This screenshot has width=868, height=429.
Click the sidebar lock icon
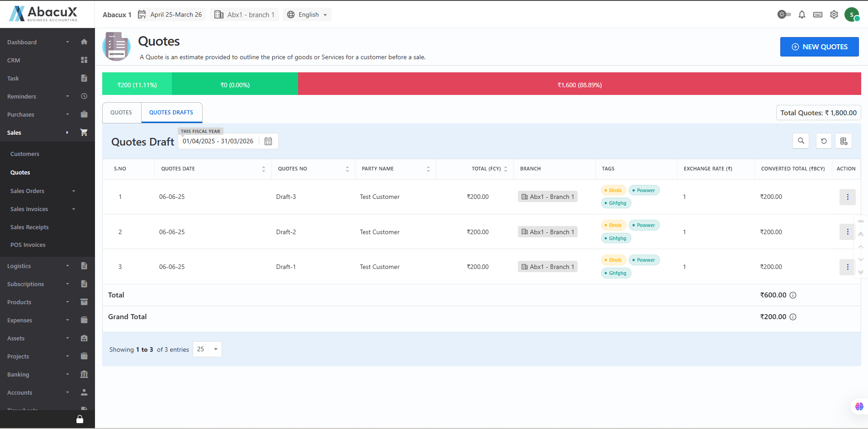pos(80,419)
